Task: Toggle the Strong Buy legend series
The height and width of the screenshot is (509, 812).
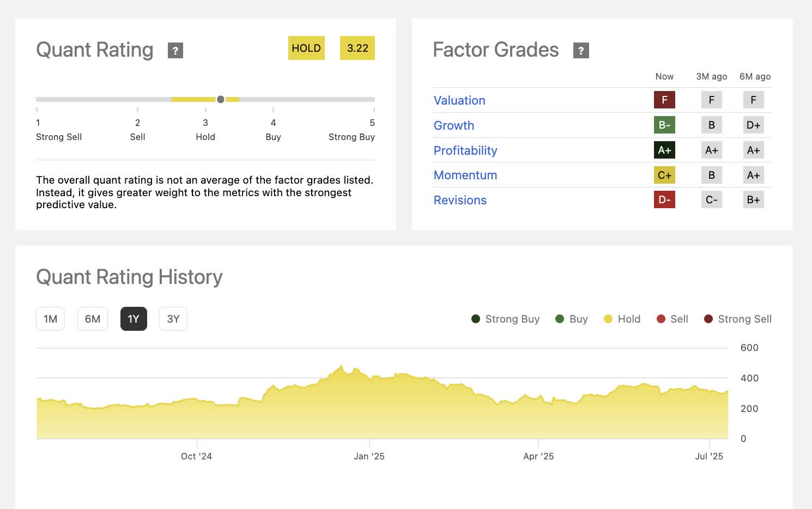Action: (505, 319)
